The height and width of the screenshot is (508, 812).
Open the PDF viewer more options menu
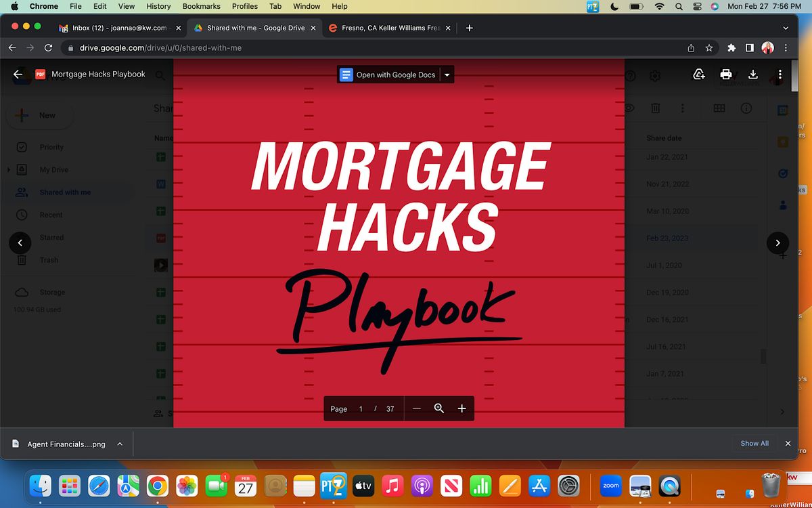[780, 75]
